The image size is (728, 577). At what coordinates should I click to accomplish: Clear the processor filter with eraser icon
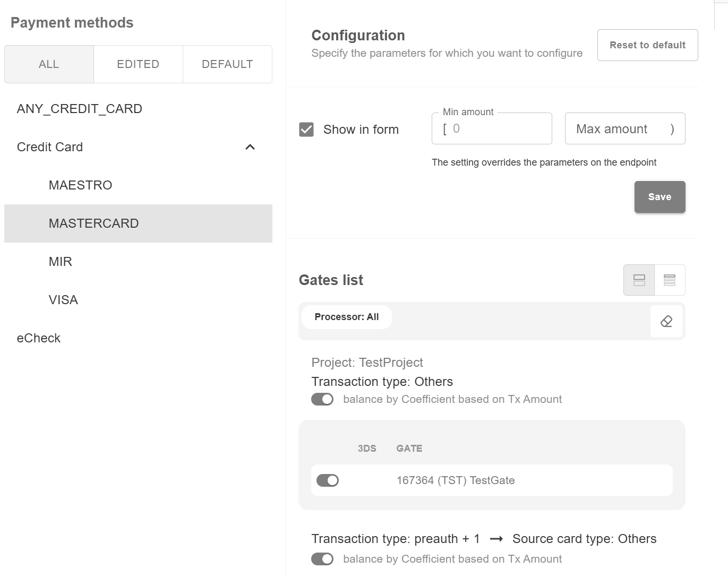666,321
